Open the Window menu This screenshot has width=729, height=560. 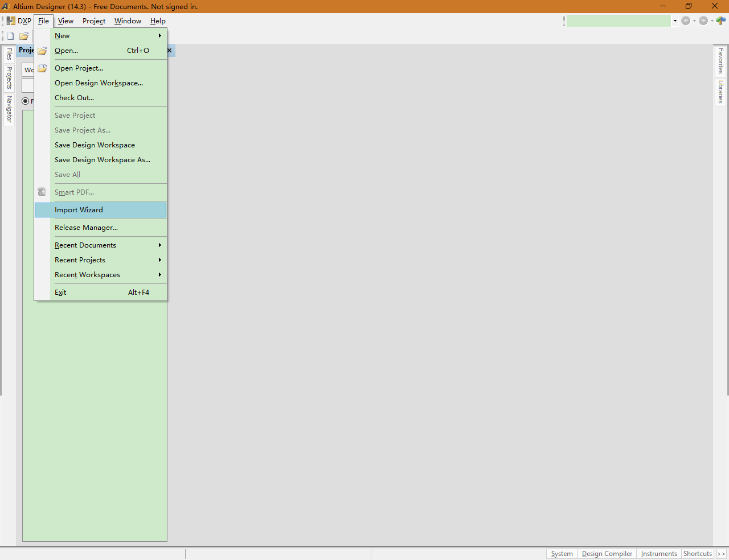128,21
